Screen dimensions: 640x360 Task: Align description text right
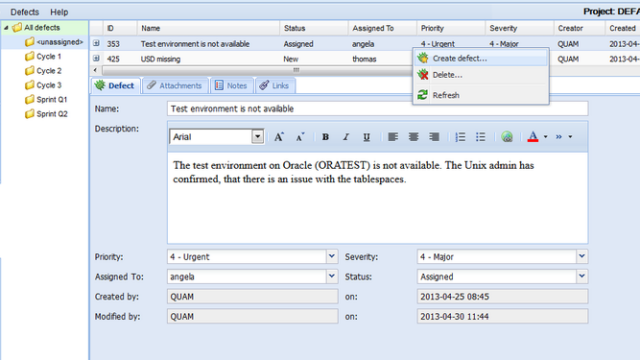(x=434, y=137)
